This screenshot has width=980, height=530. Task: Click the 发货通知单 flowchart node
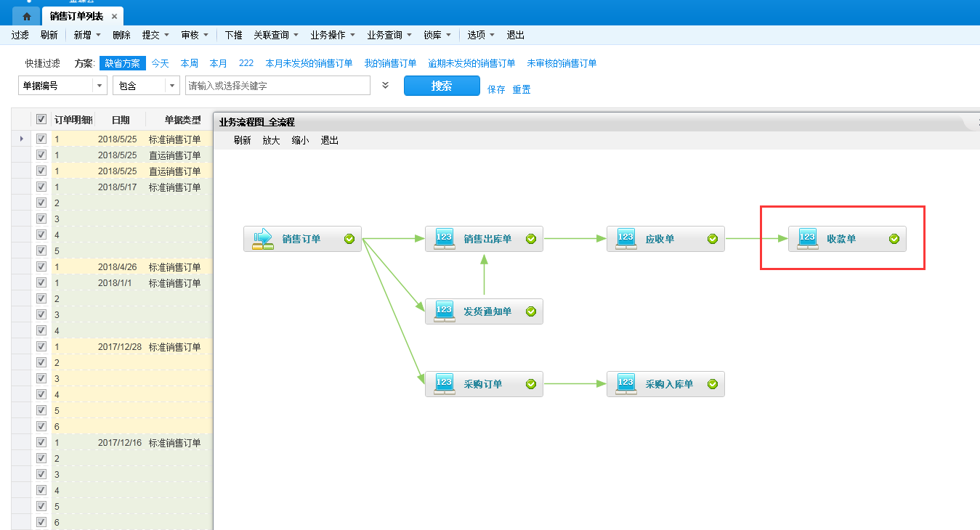coord(484,311)
